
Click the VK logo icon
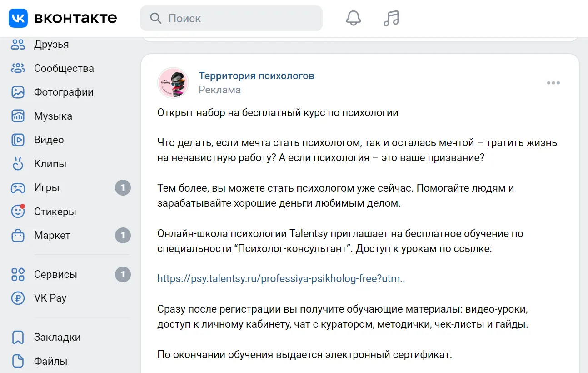(x=18, y=18)
